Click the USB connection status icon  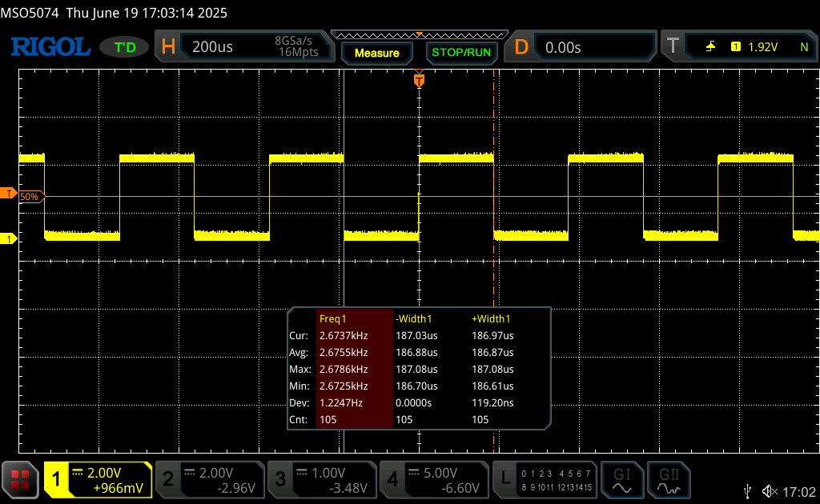[747, 490]
